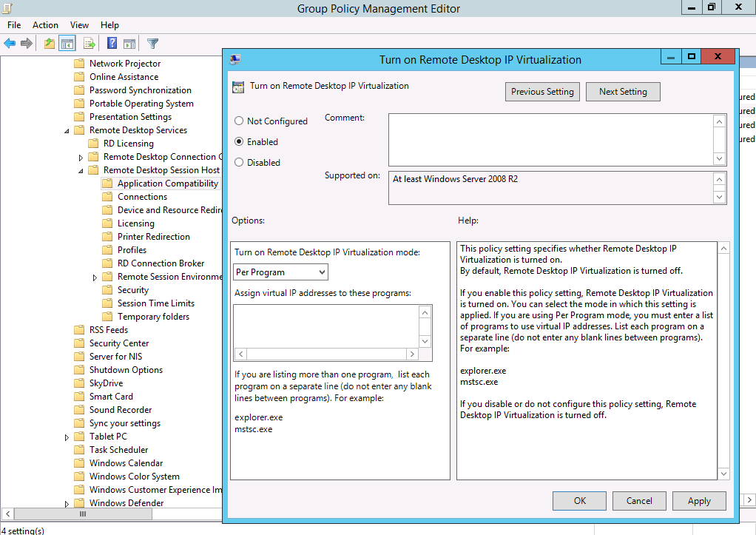Click the Apply button
Screen dimensions: 756x535
[699, 501]
